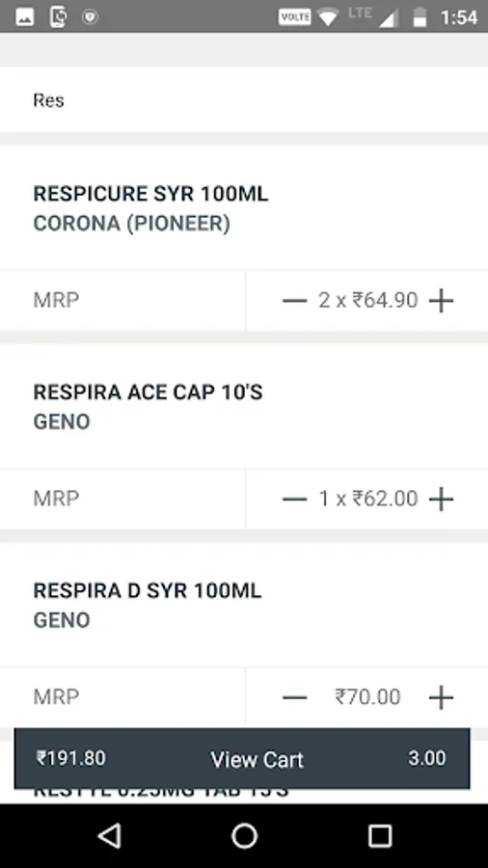
Task: Increase RESPICURE SYR 100ML quantity with plus
Action: click(441, 301)
